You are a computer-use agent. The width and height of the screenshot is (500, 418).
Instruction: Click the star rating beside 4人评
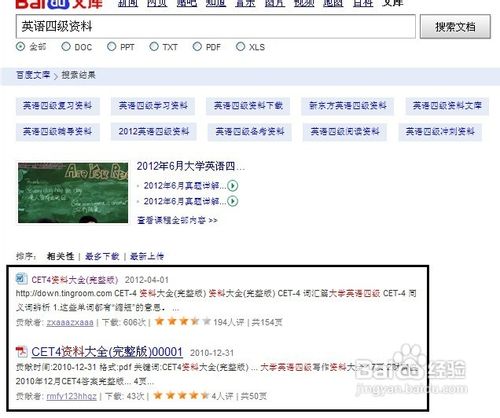pyautogui.click(x=181, y=396)
